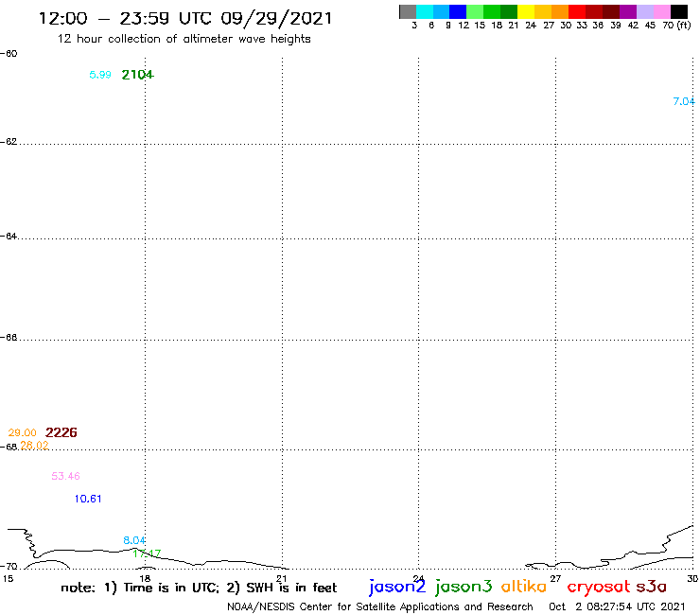This screenshot has width=700, height=615.
Task: Click the -64 latitude axis label
Action: click(x=9, y=236)
